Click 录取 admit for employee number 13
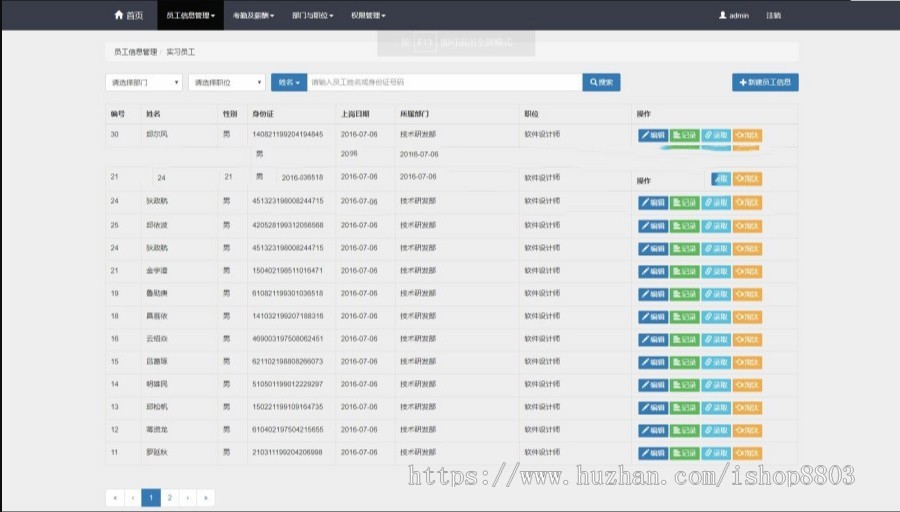This screenshot has width=900, height=512. pos(716,408)
